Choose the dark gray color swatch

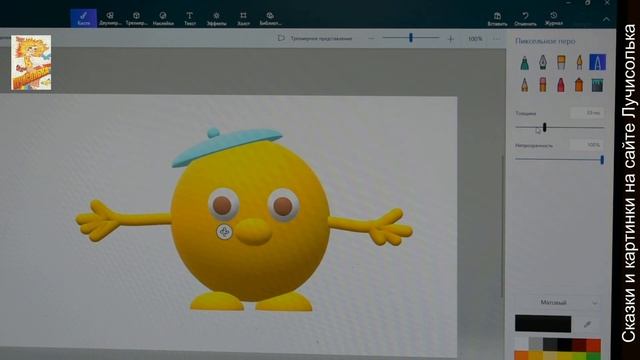click(550, 344)
